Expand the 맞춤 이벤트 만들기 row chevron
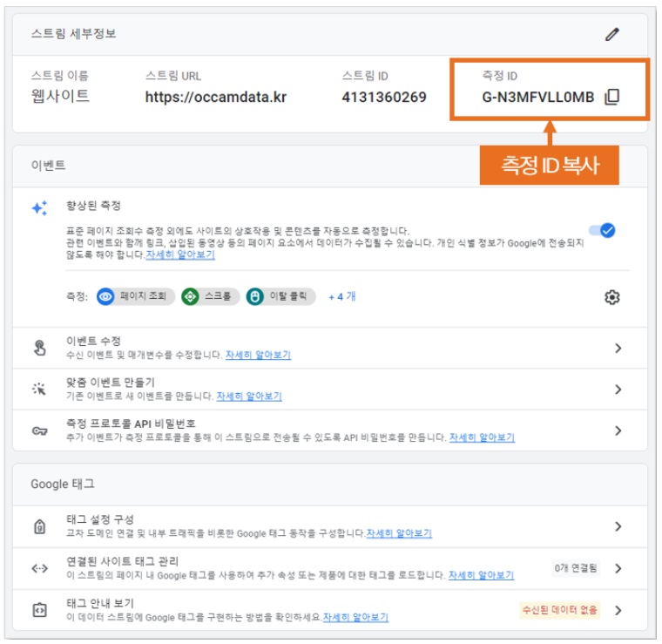The width and height of the screenshot is (662, 644). pyautogui.click(x=618, y=390)
